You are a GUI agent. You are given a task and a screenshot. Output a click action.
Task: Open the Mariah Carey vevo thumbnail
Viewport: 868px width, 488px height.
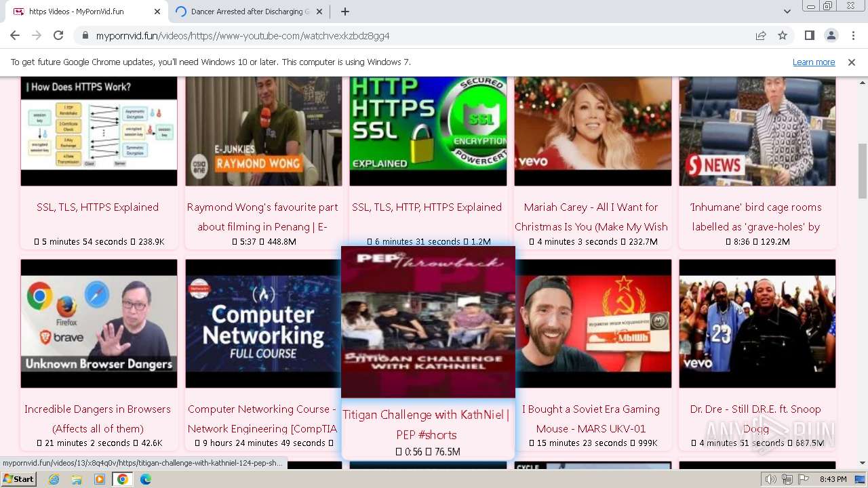(593, 131)
